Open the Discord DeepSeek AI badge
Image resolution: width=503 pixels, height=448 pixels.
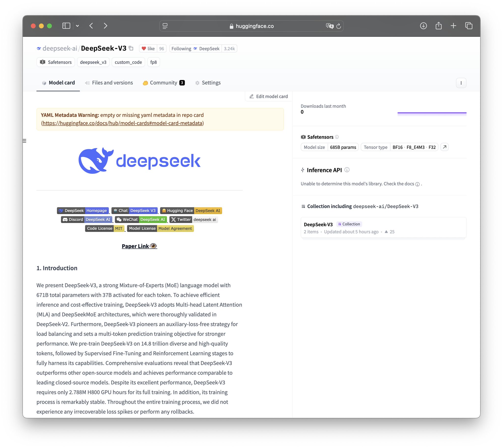tap(86, 219)
